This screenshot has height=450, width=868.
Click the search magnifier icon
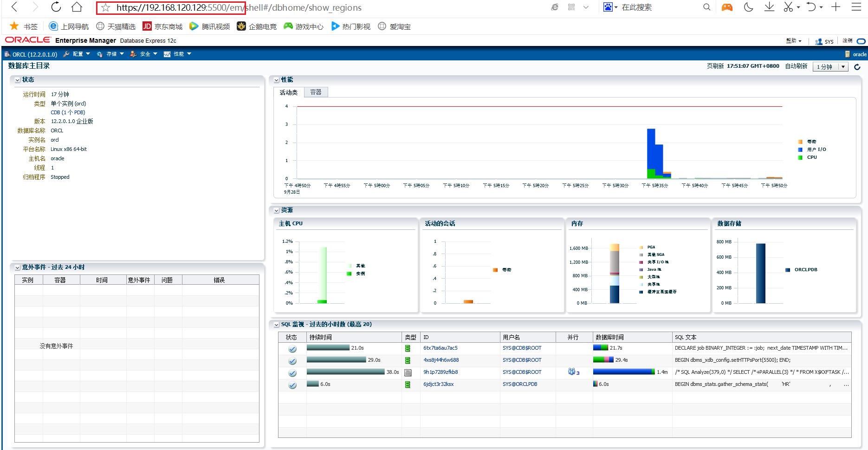706,7
